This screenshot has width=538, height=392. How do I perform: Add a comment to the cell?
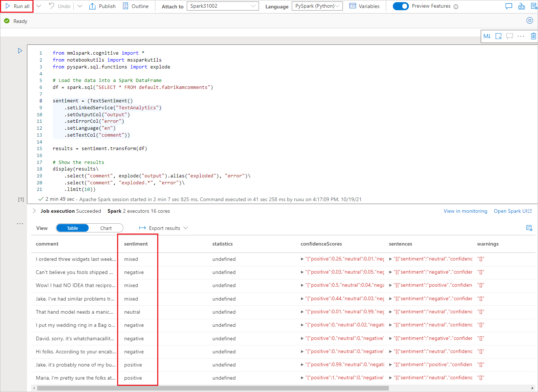(x=510, y=36)
